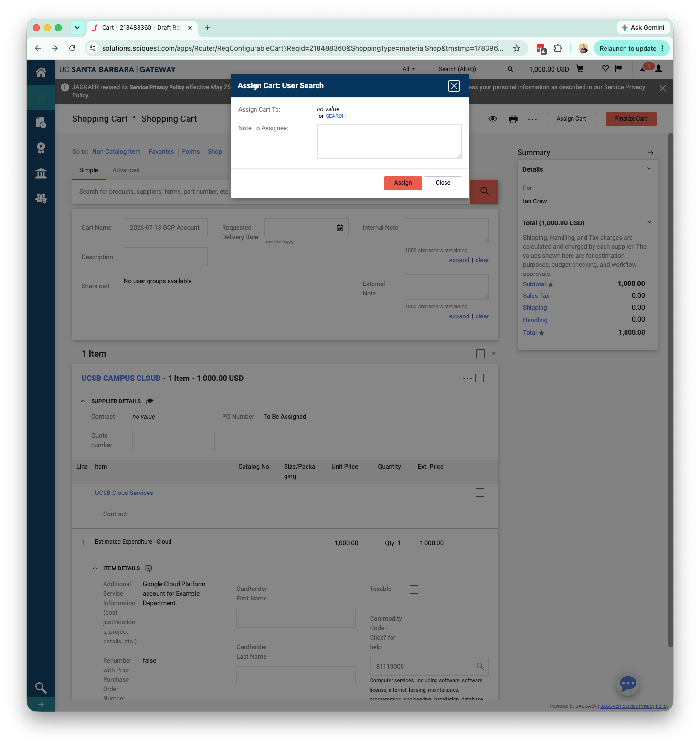Click the Relaunch to update button
Viewport: 700px width, 747px height.
click(632, 48)
